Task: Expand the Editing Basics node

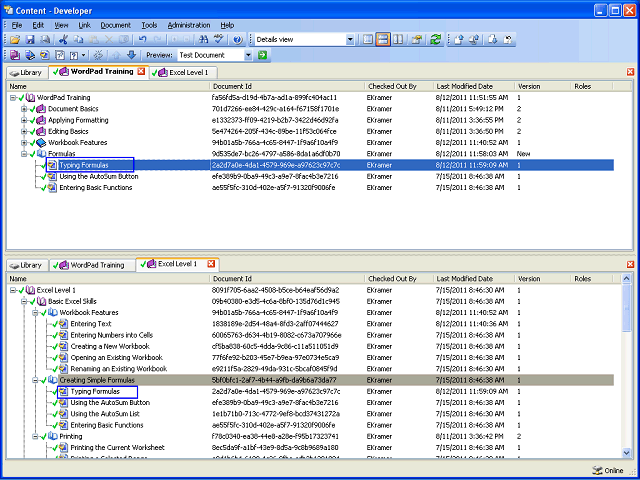Action: click(24, 131)
